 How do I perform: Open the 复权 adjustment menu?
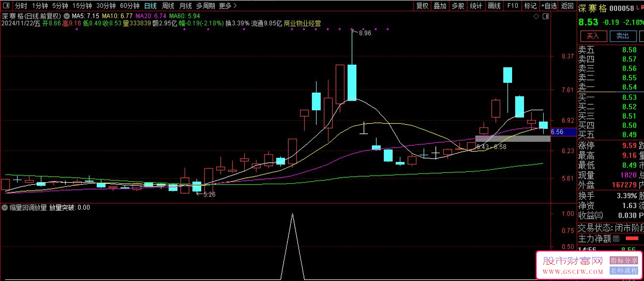(x=422, y=6)
